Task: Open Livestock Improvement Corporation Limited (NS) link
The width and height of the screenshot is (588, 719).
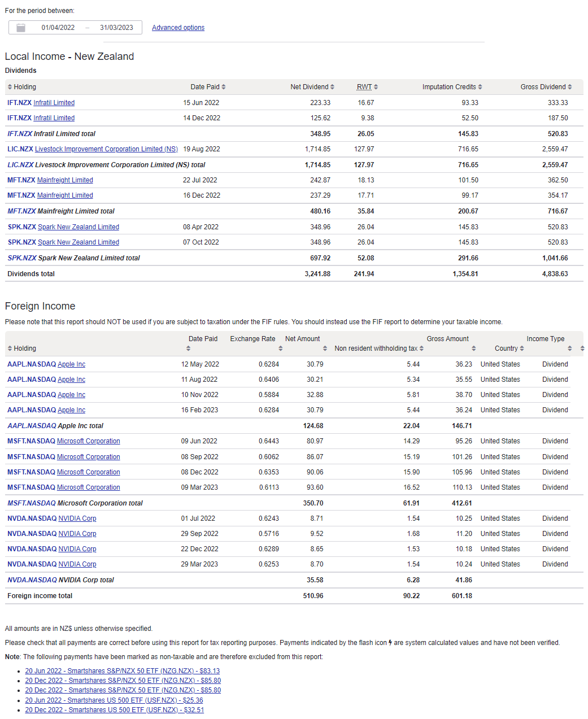Action: pyautogui.click(x=106, y=149)
